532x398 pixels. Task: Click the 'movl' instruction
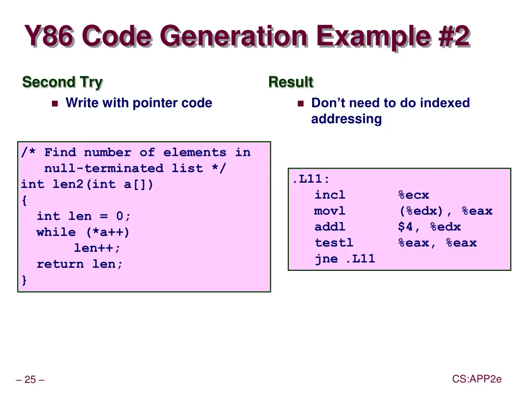click(x=330, y=211)
